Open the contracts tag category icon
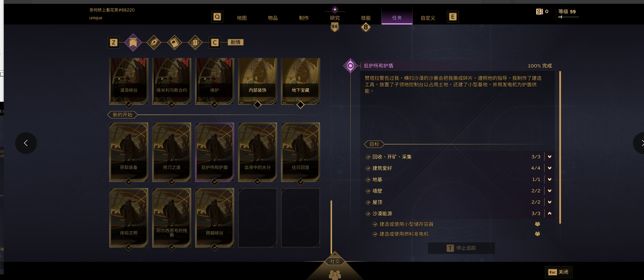Screen dimensions: 644x280 coord(174,42)
